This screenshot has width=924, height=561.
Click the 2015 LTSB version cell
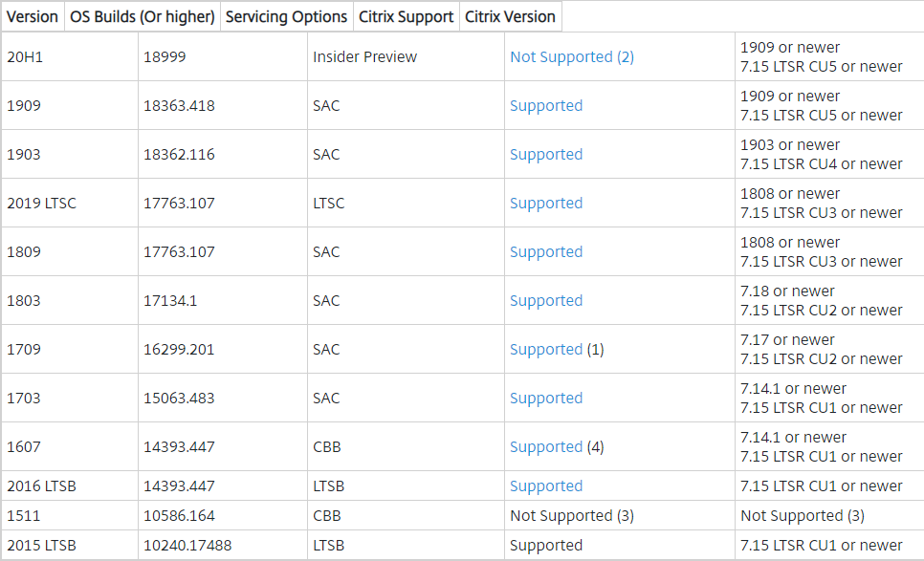click(x=70, y=546)
